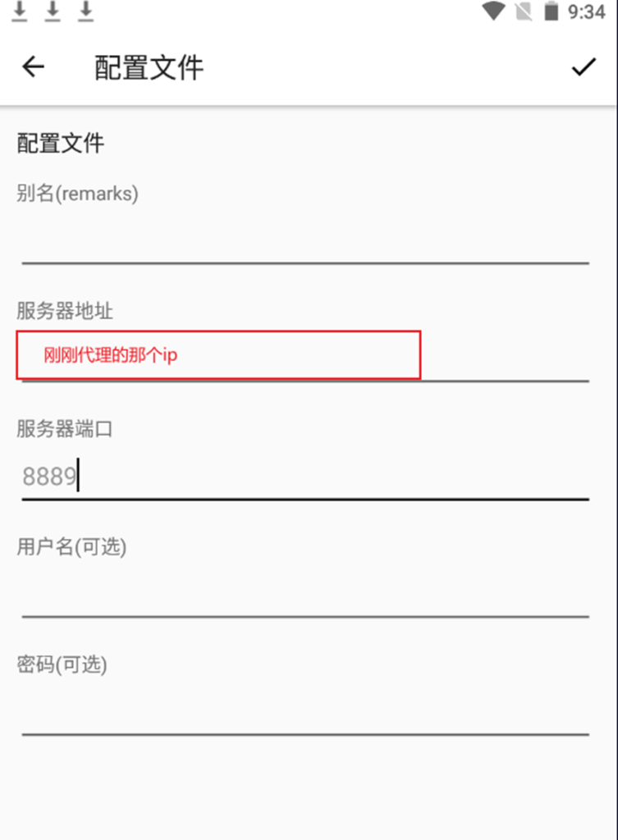
Task: Tap the checkmark to save the profile
Action: (584, 66)
